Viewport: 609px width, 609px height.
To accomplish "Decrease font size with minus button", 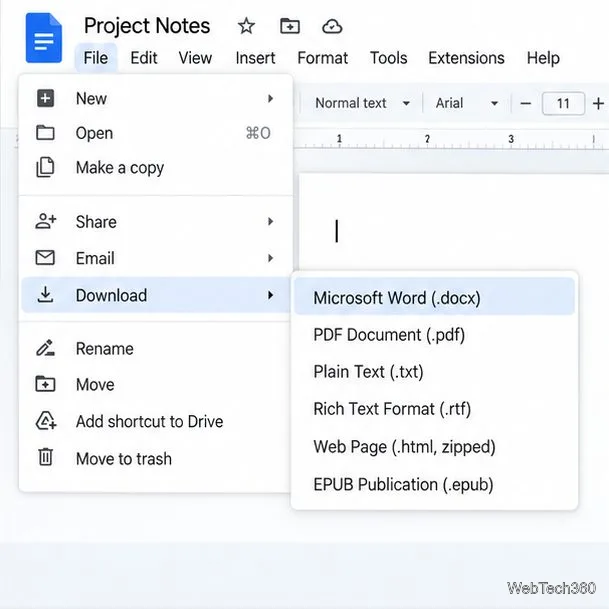I will click(x=525, y=103).
